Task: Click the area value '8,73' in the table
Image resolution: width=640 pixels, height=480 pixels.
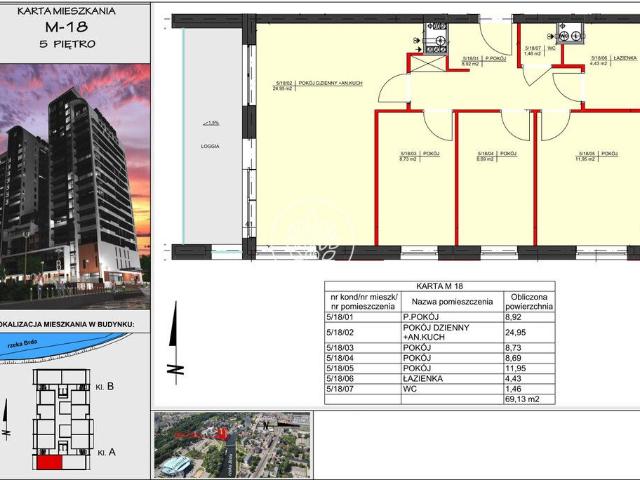Action: tap(513, 348)
